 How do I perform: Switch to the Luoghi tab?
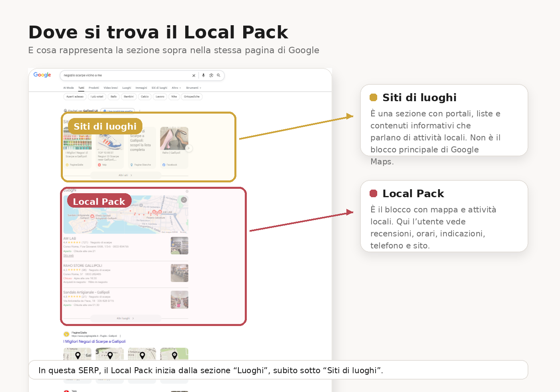127,88
